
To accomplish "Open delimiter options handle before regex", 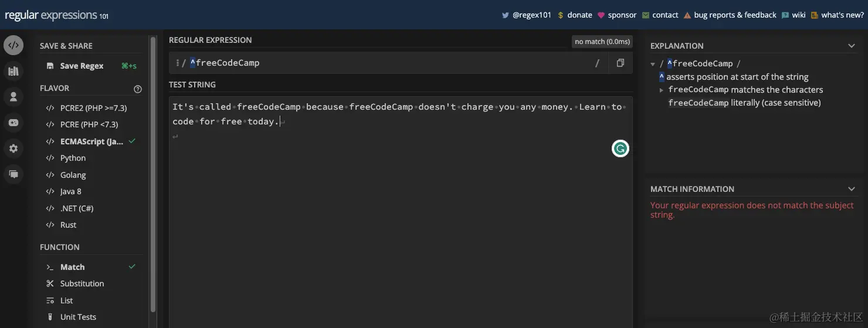I will [177, 63].
